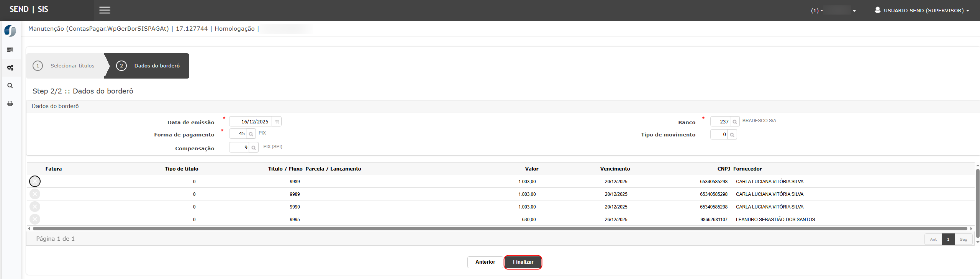
Task: Click the printer icon in the sidebar
Action: 10,103
